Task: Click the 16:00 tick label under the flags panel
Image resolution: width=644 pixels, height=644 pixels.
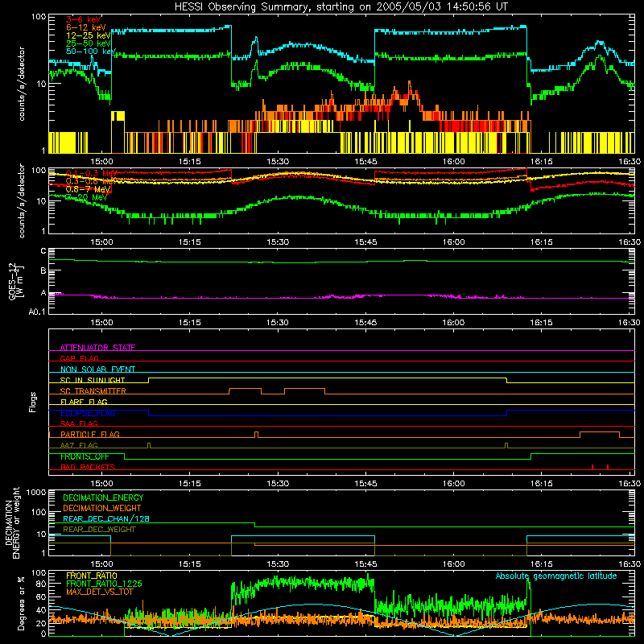Action: 453,484
